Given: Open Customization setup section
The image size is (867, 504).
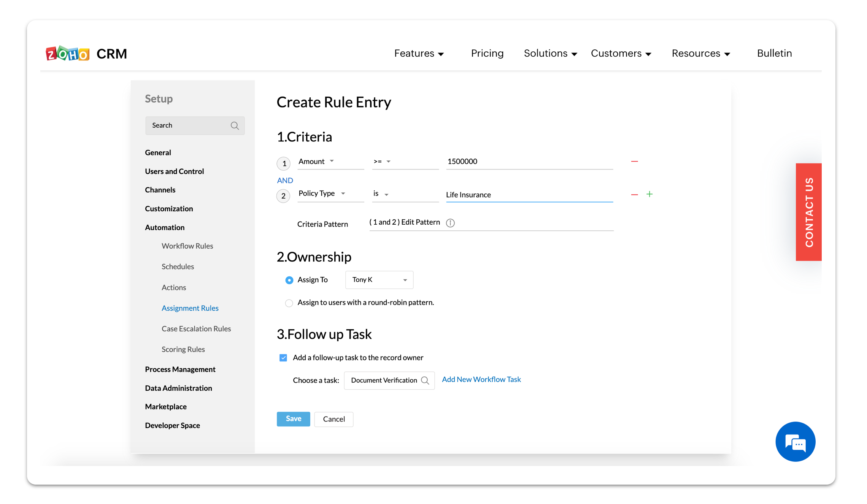Looking at the screenshot, I should click(x=169, y=209).
